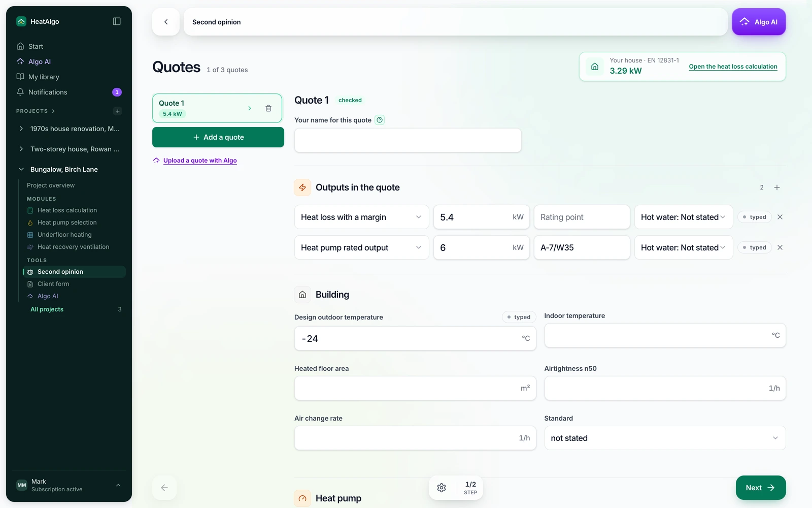The width and height of the screenshot is (812, 508).
Task: Open the heat loss calculation link
Action: tap(733, 67)
